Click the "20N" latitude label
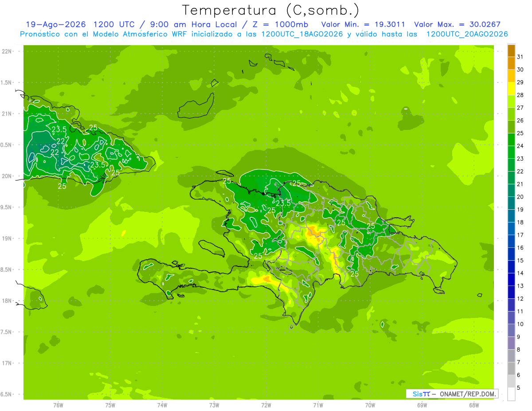Image resolution: width=532 pixels, height=411 pixels. 7,176
